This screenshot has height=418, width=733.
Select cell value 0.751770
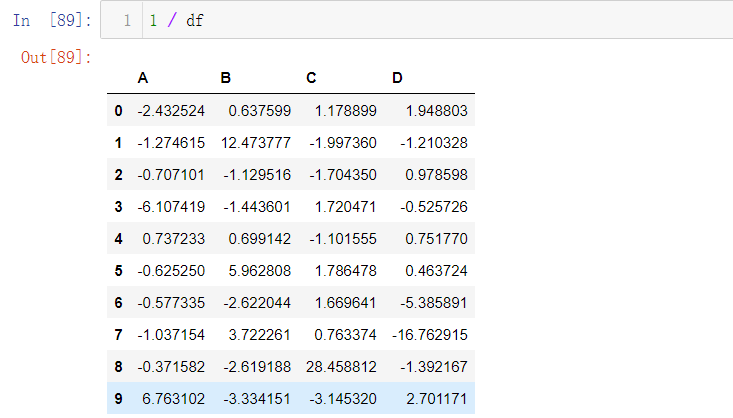(436, 239)
